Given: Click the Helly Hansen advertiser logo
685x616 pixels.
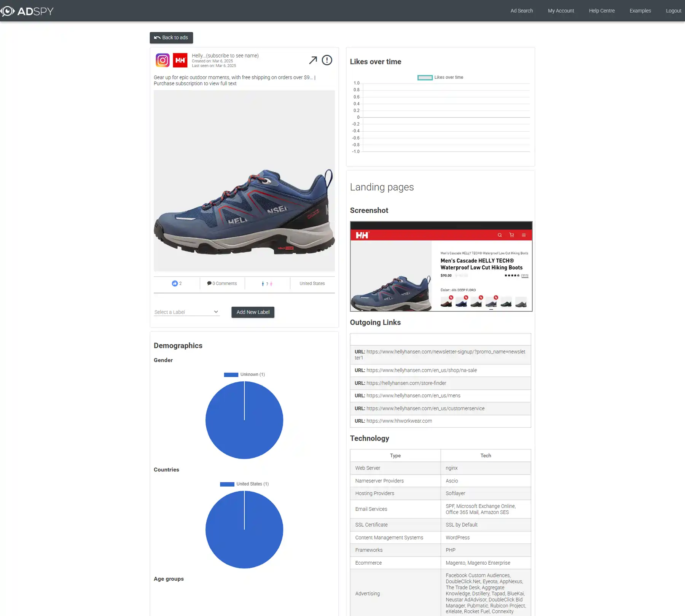Looking at the screenshot, I should pyautogui.click(x=180, y=60).
